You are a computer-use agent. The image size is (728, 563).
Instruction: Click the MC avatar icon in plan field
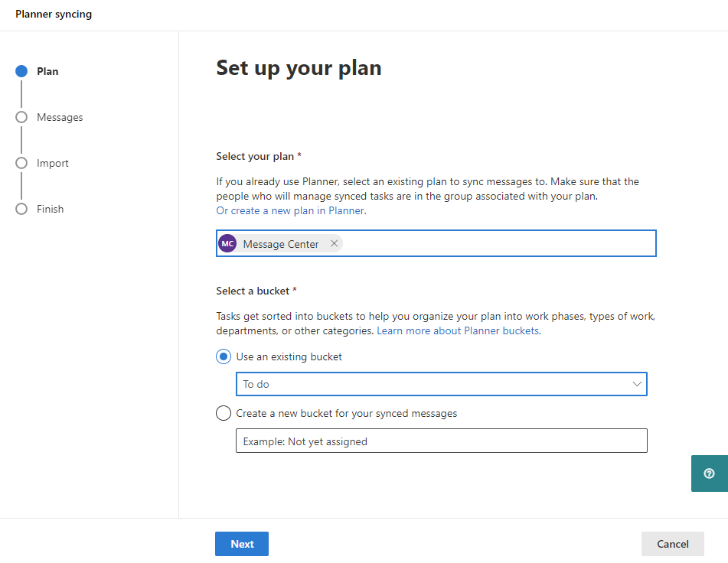[227, 244]
